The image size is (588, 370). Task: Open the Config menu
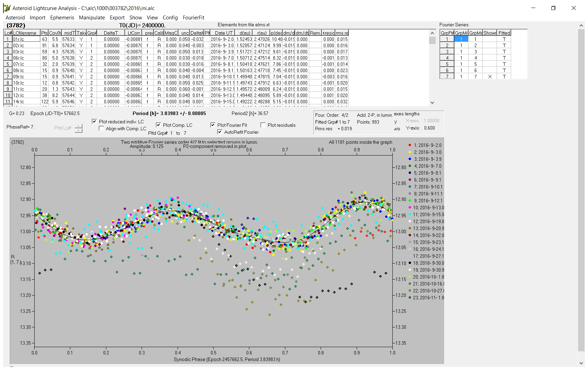coord(170,18)
